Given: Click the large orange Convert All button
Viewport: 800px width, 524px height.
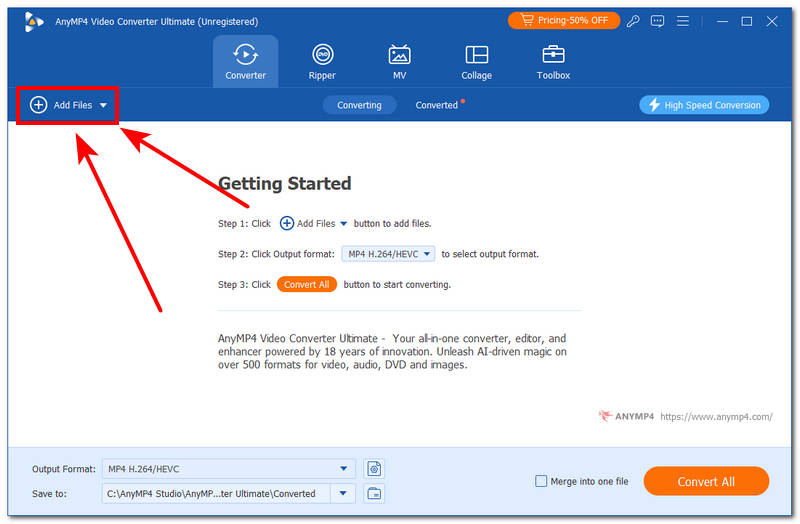Looking at the screenshot, I should 706,481.
